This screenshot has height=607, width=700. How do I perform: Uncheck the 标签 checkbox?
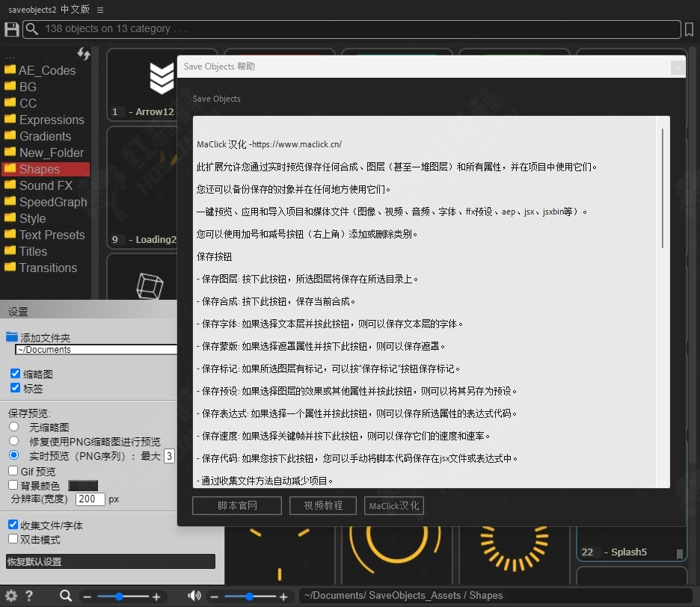(15, 387)
